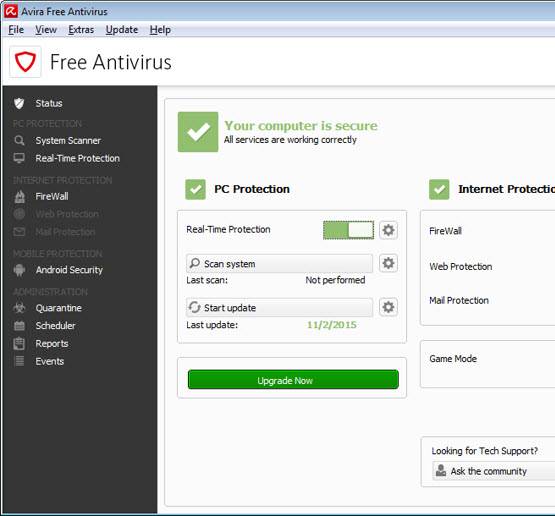This screenshot has height=516, width=555.
Task: Click the Real-Time Protection monitor icon in sidebar
Action: (x=19, y=158)
